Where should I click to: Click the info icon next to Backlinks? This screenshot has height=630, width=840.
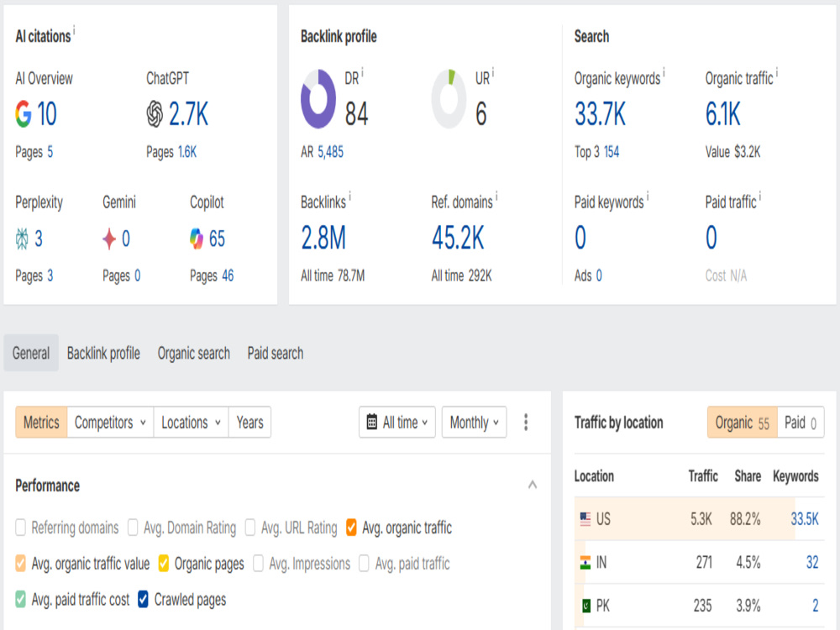[349, 195]
